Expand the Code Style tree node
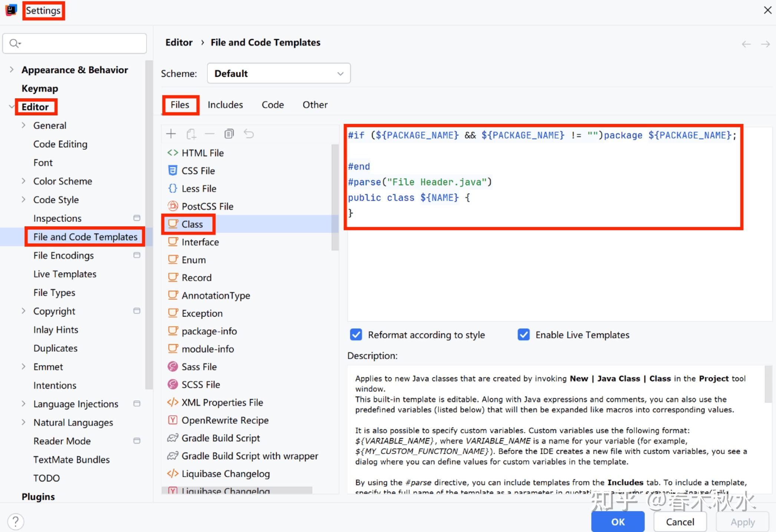 pyautogui.click(x=24, y=200)
